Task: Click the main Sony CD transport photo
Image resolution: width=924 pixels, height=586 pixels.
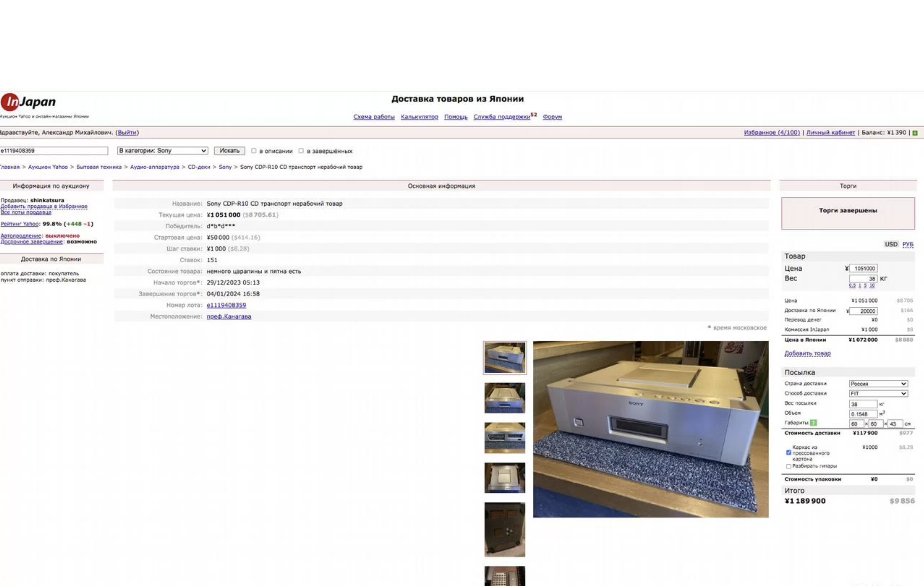Action: pos(651,430)
